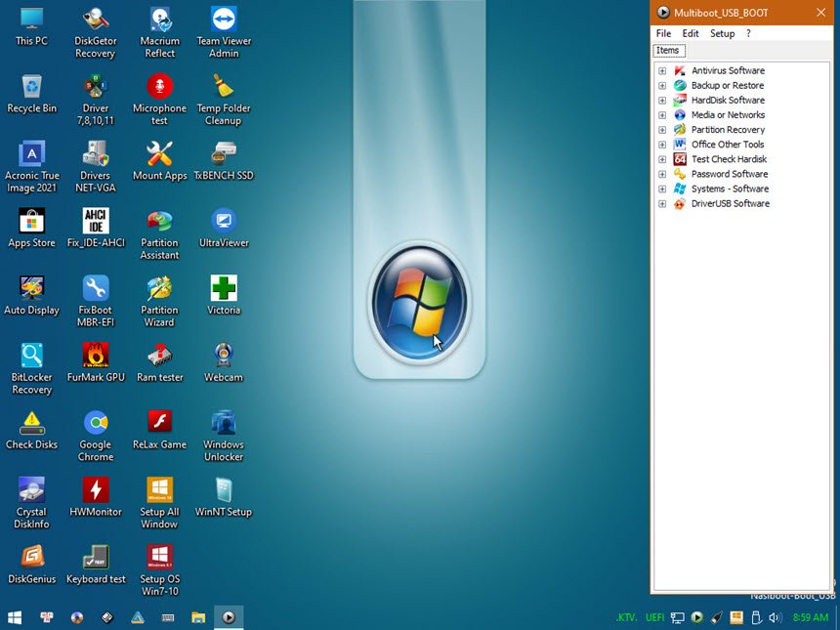Open the WinNT Setup icon

coord(224,497)
